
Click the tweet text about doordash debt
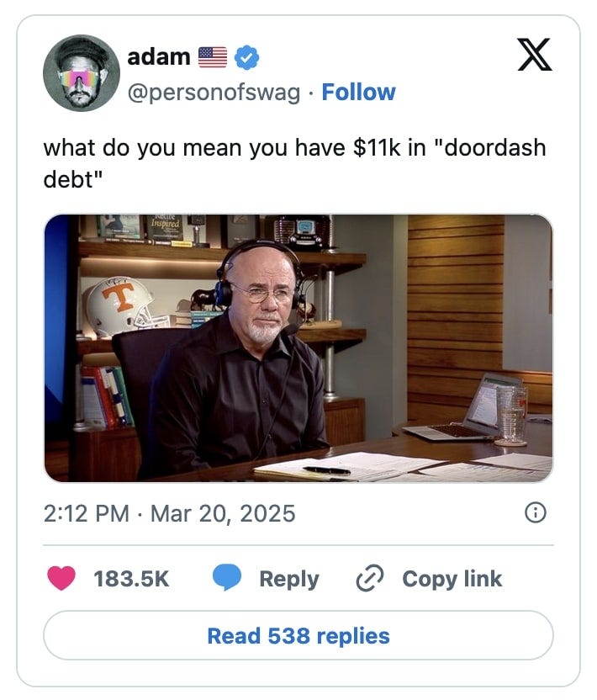click(x=294, y=163)
